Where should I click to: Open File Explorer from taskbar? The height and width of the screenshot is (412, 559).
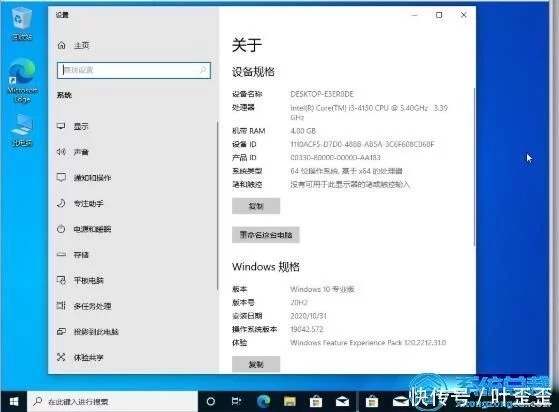tap(289, 402)
